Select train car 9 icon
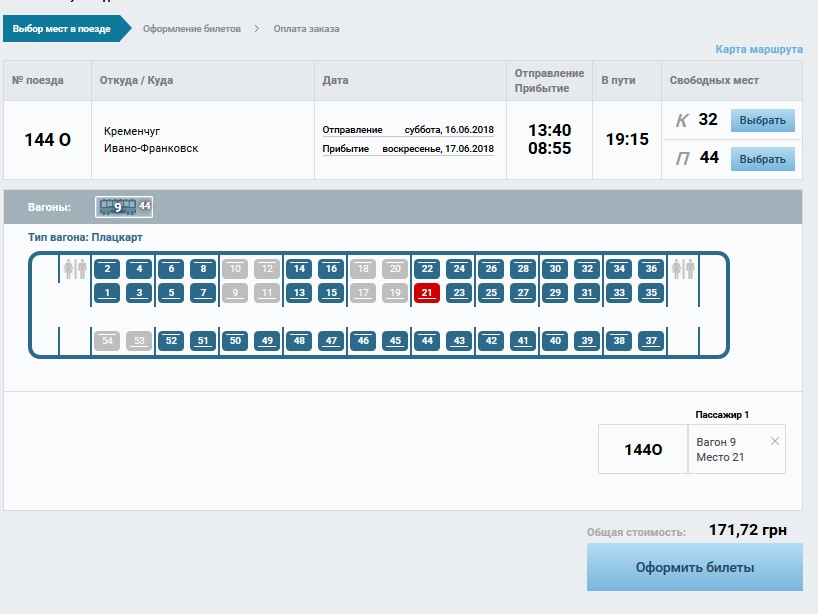 [x=124, y=207]
